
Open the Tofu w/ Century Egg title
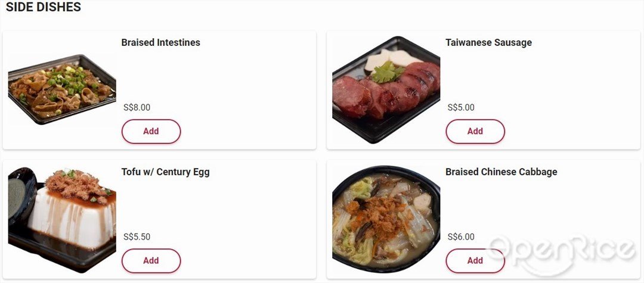click(x=166, y=172)
